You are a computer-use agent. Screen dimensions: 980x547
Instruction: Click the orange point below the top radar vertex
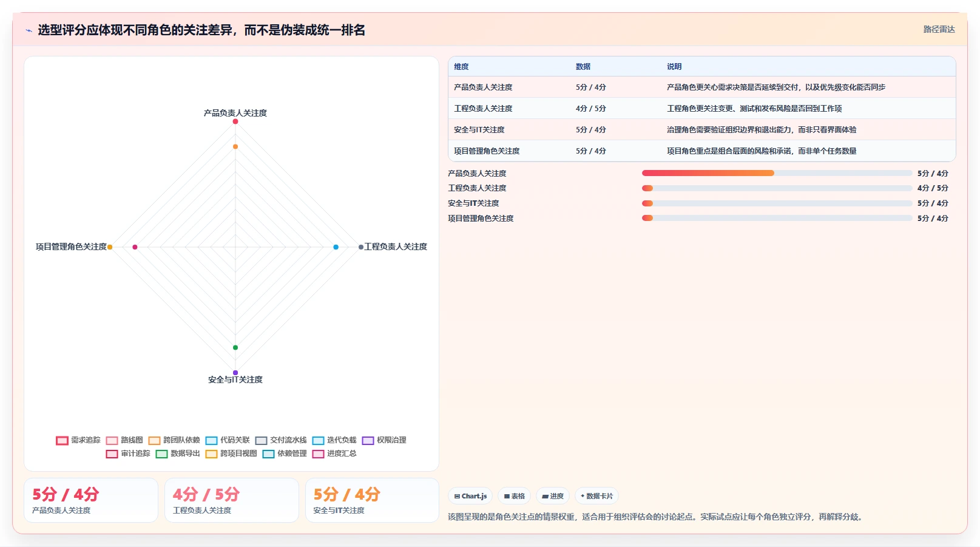[235, 146]
